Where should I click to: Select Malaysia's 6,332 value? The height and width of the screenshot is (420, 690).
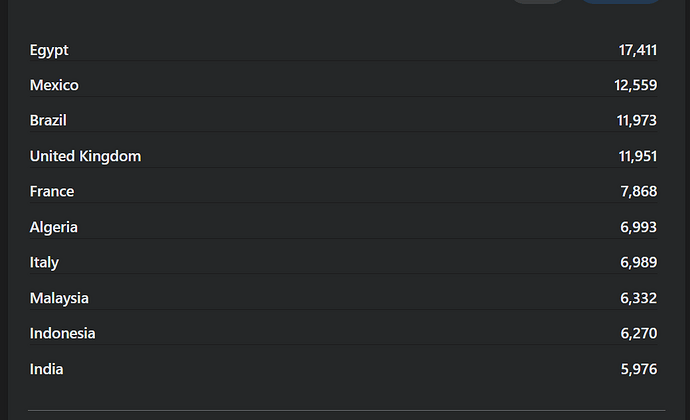tap(639, 298)
